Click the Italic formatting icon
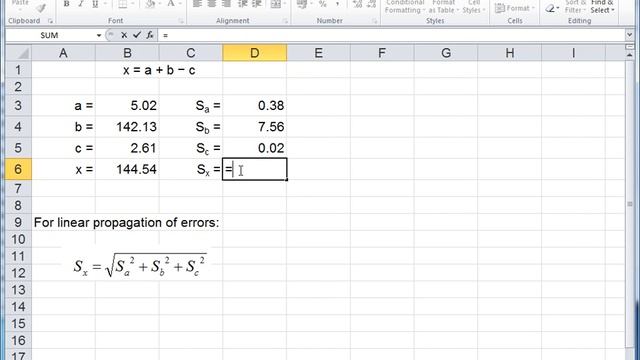Viewport: 640px width, 360px height. pos(80,4)
